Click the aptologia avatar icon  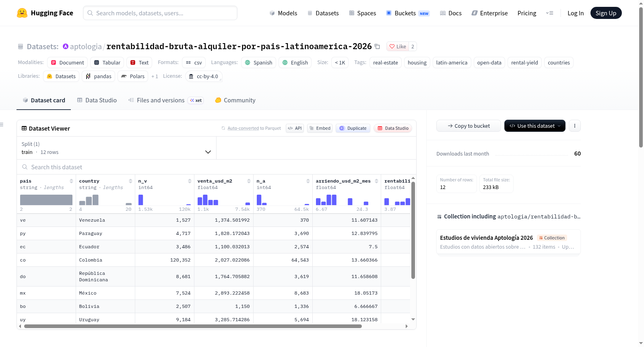(x=66, y=46)
